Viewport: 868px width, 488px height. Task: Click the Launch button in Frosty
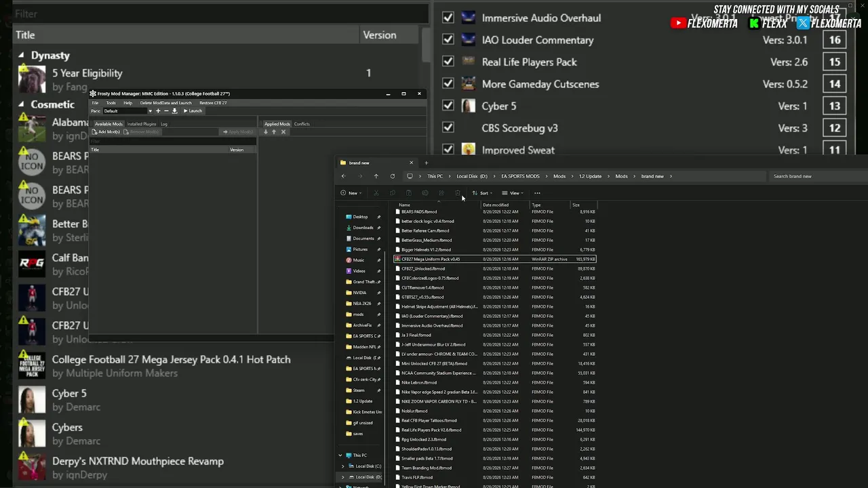[193, 111]
